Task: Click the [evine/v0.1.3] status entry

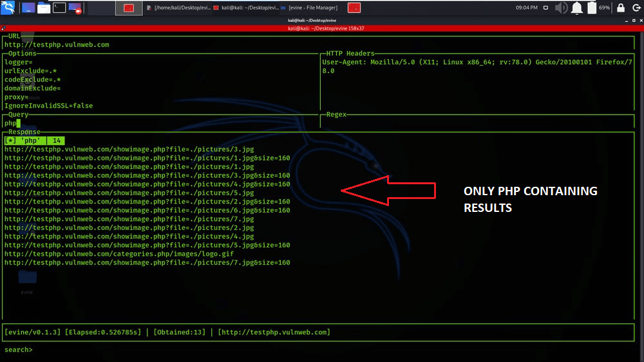Action: pos(32,332)
